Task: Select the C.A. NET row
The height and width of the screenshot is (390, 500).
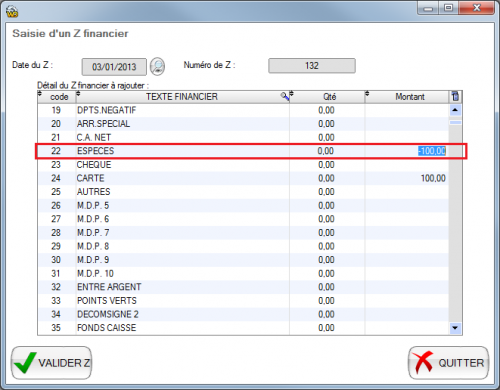Action: point(243,137)
